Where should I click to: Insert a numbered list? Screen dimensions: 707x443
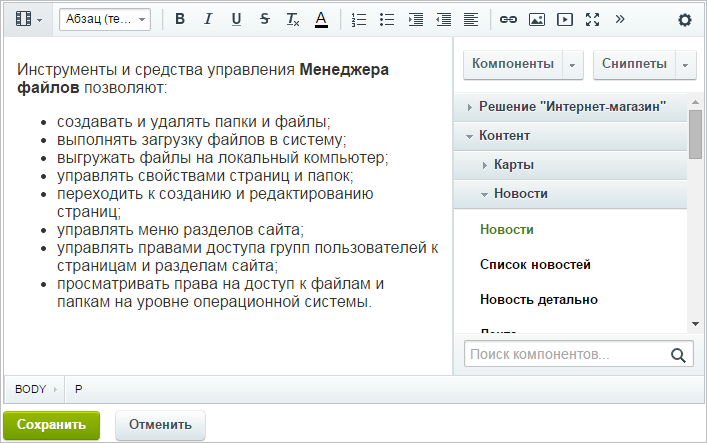click(x=360, y=19)
